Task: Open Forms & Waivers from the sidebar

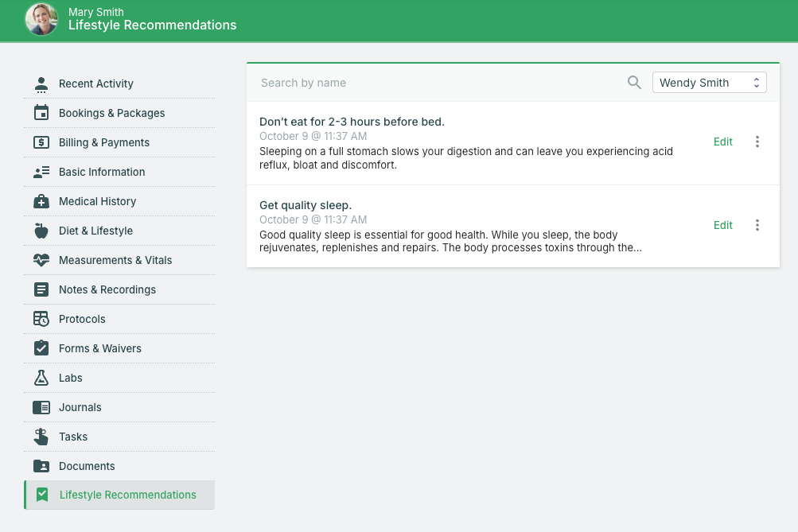Action: click(x=99, y=348)
